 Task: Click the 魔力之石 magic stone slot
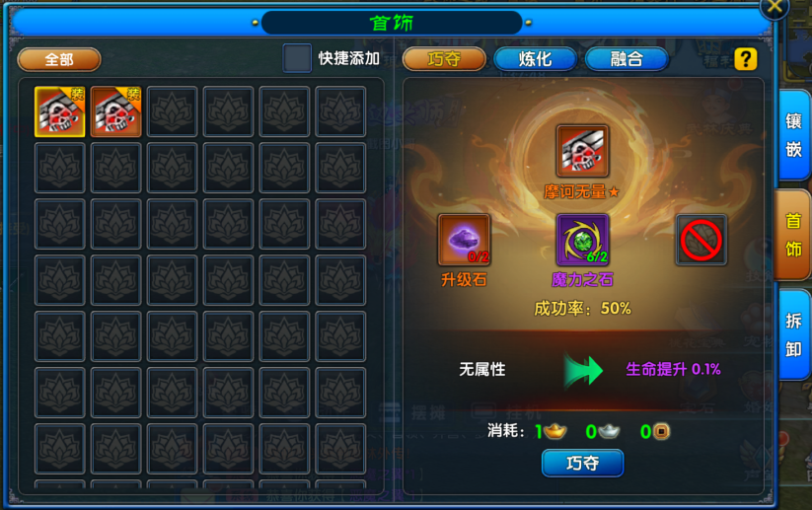click(582, 240)
